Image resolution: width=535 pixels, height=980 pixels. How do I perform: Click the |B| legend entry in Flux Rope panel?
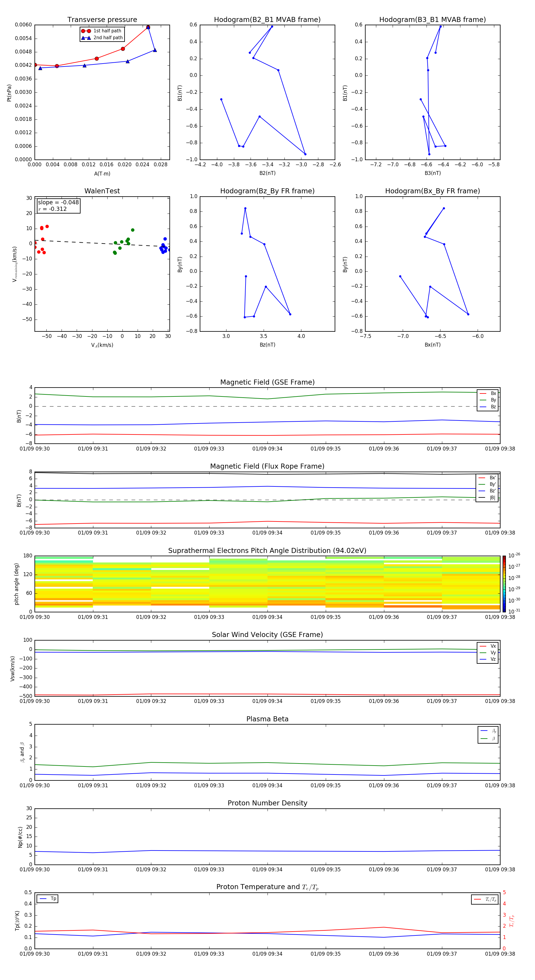(487, 498)
